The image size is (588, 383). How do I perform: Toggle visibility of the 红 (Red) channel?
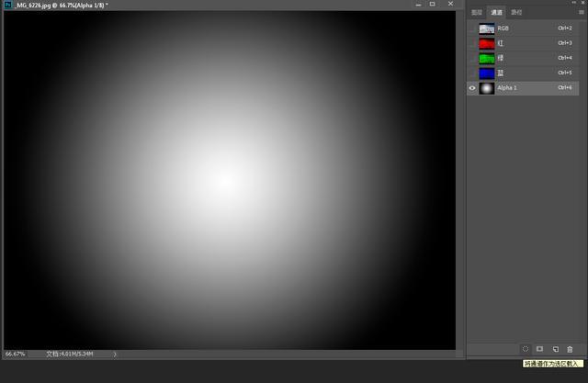click(x=472, y=43)
